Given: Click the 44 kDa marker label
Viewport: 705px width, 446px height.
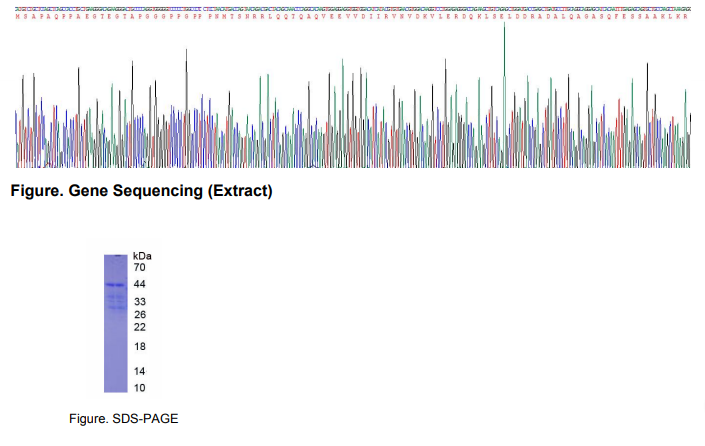Looking at the screenshot, I should pyautogui.click(x=139, y=284).
